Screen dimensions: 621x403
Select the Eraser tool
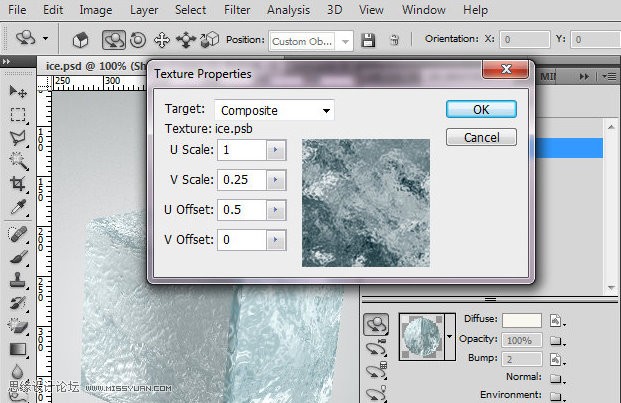[x=17, y=326]
